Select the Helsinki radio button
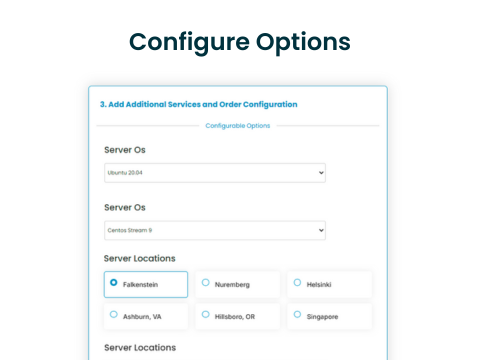 297,282
